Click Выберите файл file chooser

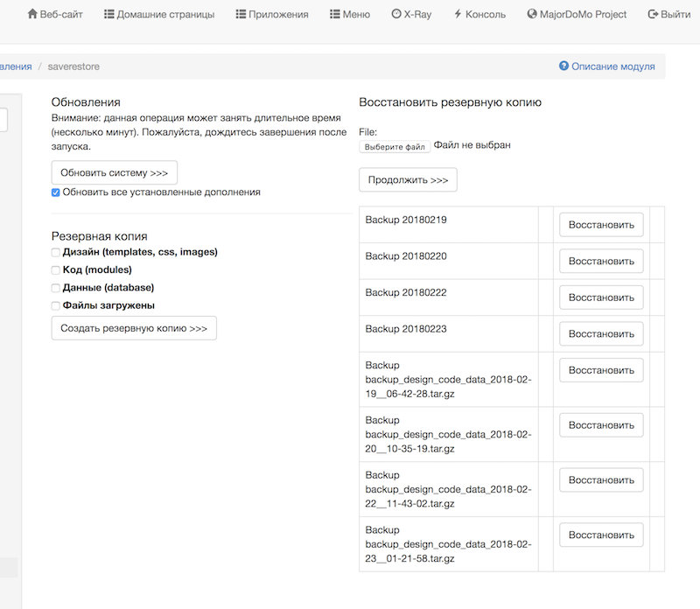[395, 147]
